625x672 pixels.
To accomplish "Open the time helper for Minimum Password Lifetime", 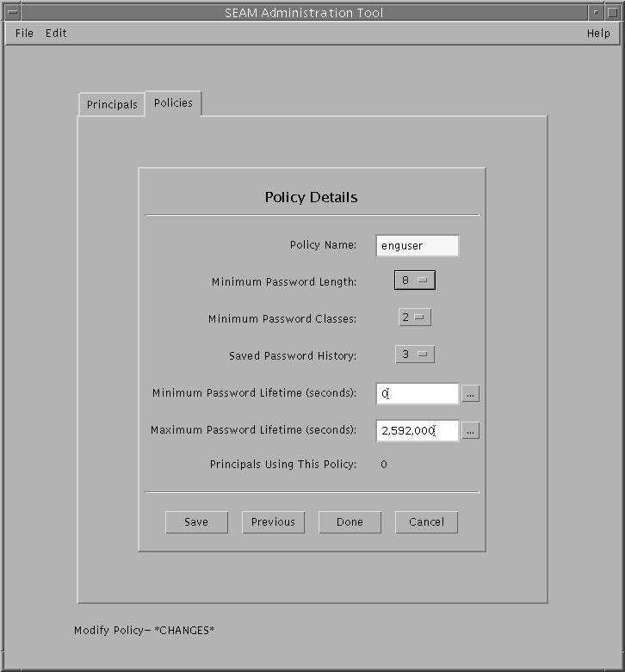I will coord(470,393).
